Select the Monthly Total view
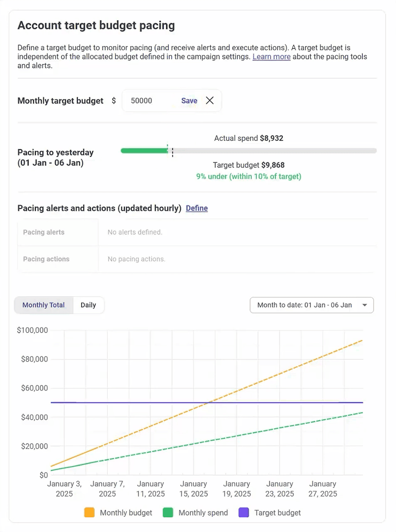The height and width of the screenshot is (532, 396). [43, 305]
